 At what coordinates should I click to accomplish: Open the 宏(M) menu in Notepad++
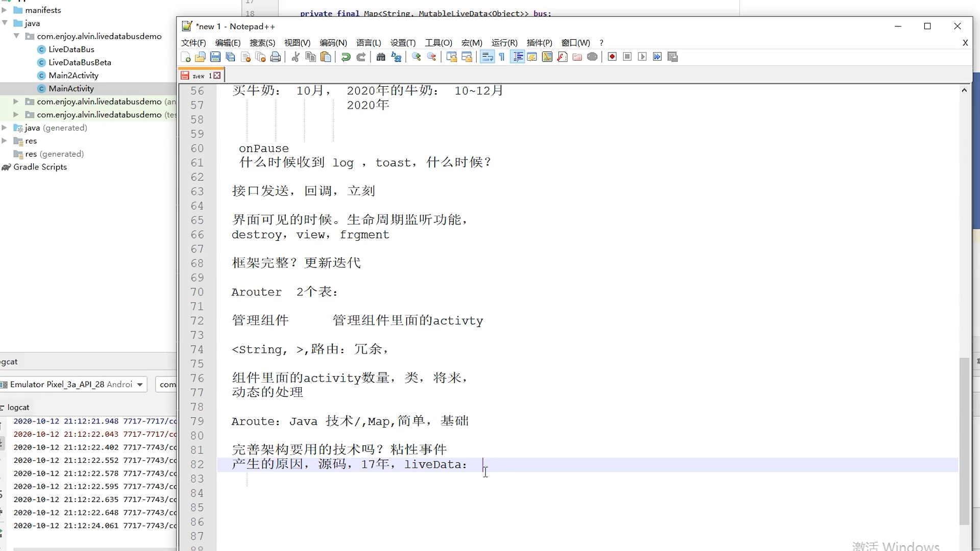(x=472, y=43)
